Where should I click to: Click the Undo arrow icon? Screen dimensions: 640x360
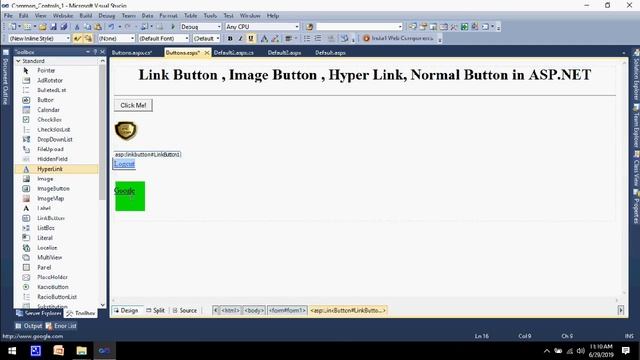(111, 27)
